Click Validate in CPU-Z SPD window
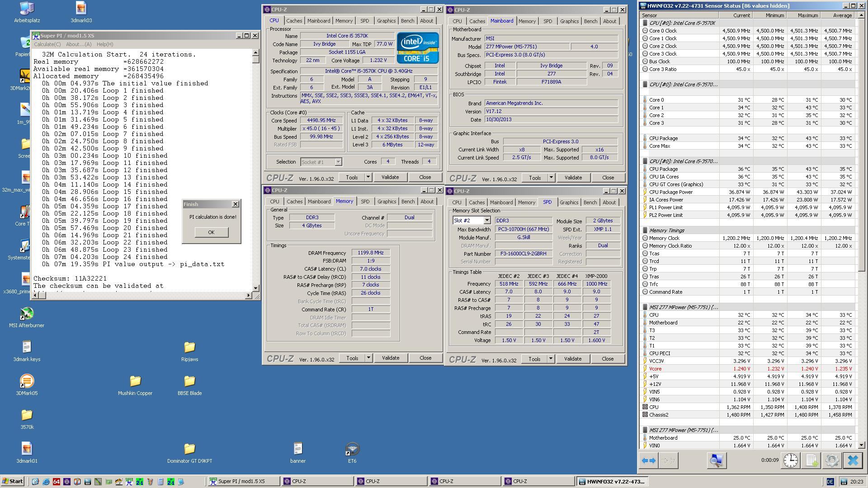The image size is (868, 488). coord(572,359)
